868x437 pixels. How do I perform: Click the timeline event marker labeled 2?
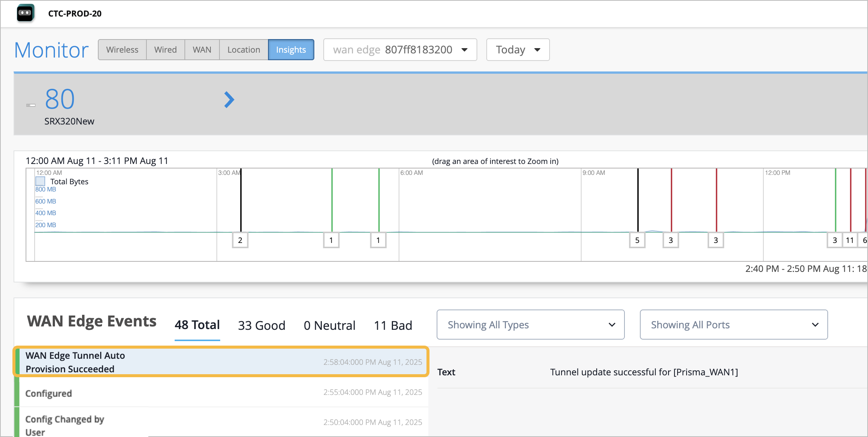pyautogui.click(x=240, y=240)
